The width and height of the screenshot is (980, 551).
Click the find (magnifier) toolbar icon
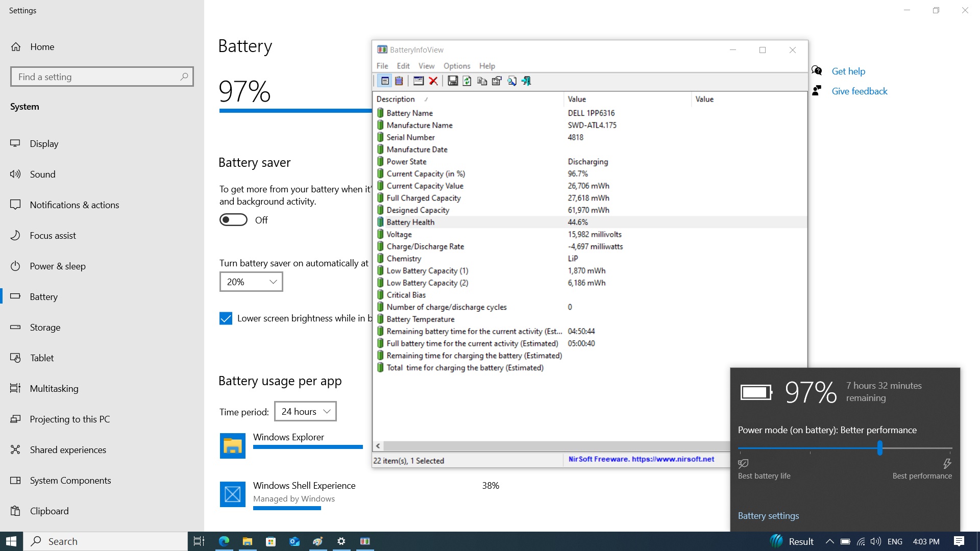click(x=511, y=81)
